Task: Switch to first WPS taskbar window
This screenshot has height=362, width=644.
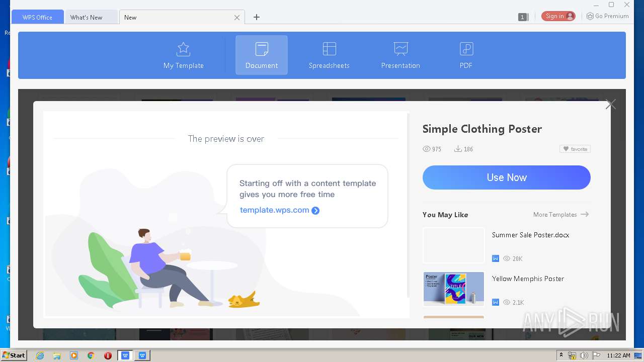Action: (x=125, y=355)
